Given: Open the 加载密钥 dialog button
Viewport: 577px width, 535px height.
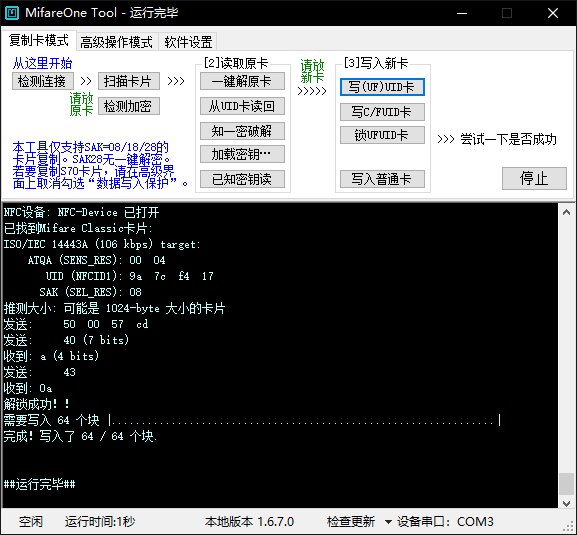Looking at the screenshot, I should coord(242,154).
